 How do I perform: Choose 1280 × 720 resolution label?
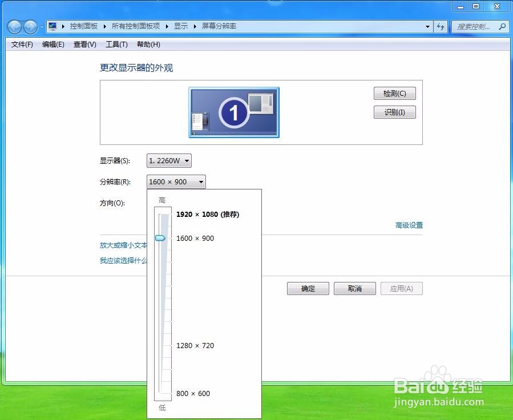[195, 345]
